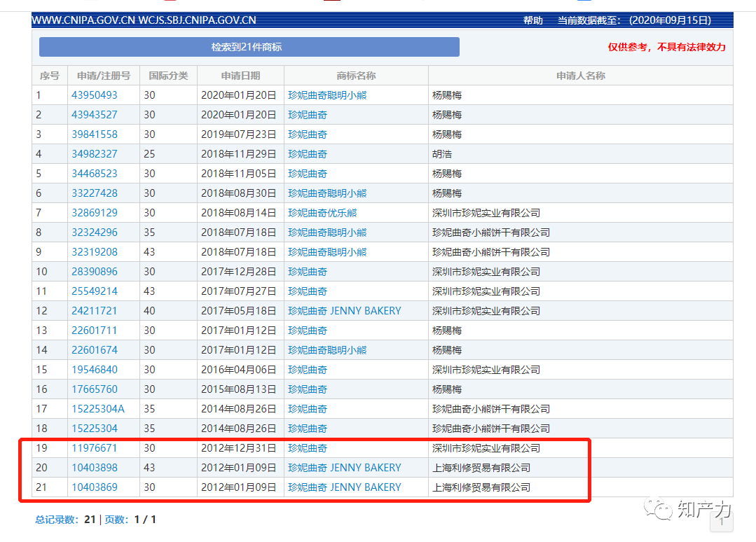
Task: Select date 2012年12月31日
Action: (239, 448)
